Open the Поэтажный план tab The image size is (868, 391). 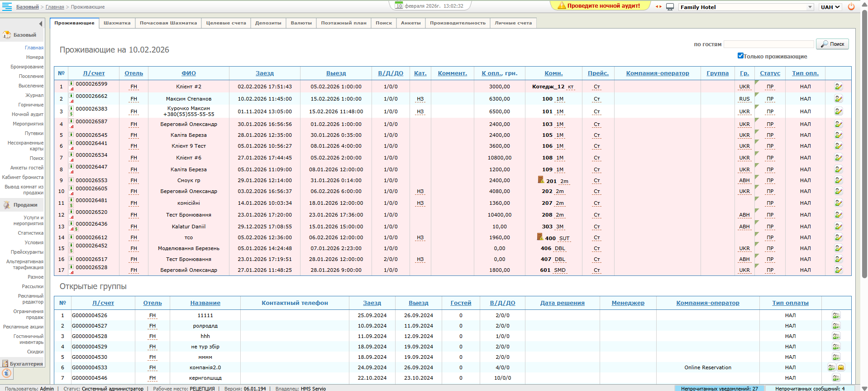[x=343, y=23]
